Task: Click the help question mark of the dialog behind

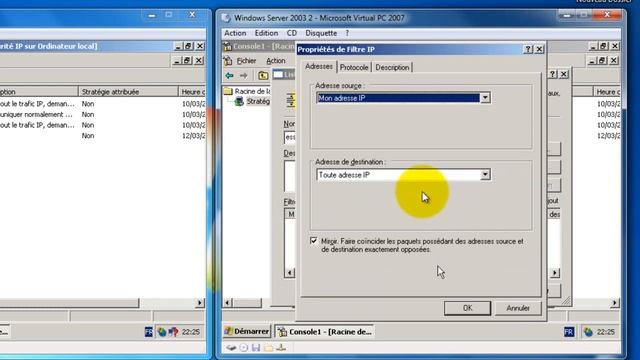Action: click(x=553, y=74)
